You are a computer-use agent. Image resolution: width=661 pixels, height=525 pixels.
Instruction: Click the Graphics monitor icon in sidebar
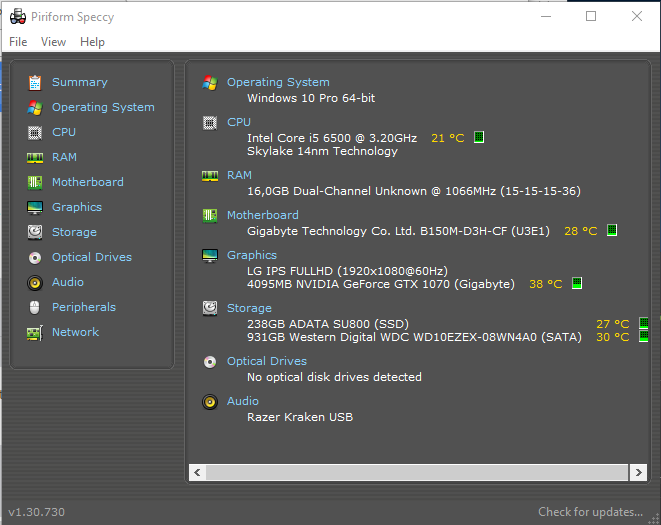point(35,207)
